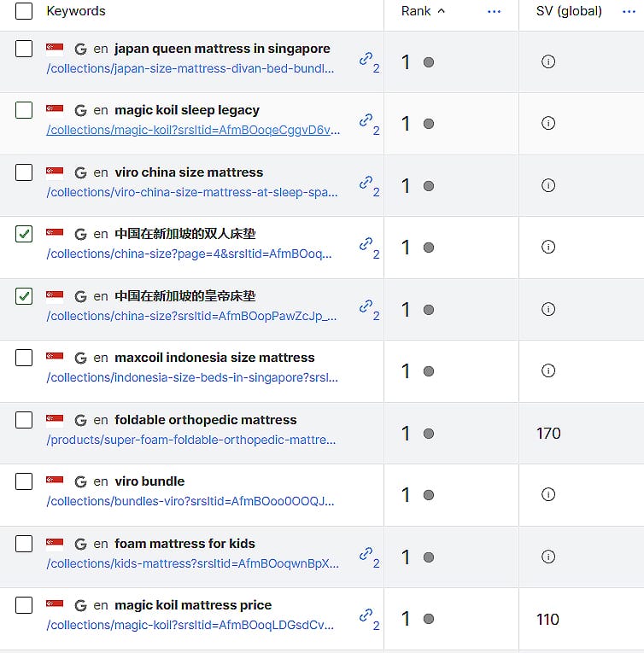Open /collections/kids-mattress URL
This screenshot has width=644, height=653.
192,563
